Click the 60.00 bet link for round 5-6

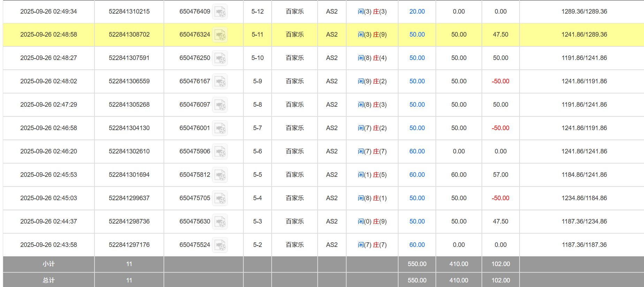417,151
